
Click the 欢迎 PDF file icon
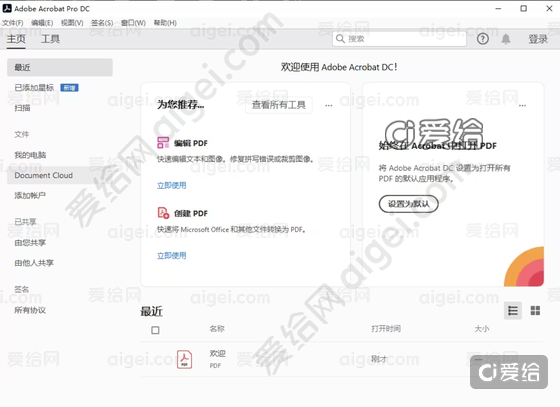[x=184, y=359]
